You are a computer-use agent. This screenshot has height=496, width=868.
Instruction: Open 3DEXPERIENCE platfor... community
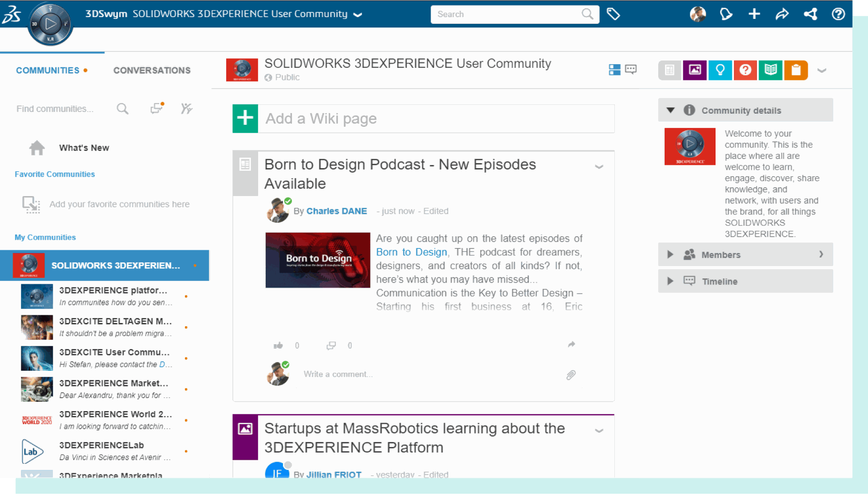coord(104,296)
